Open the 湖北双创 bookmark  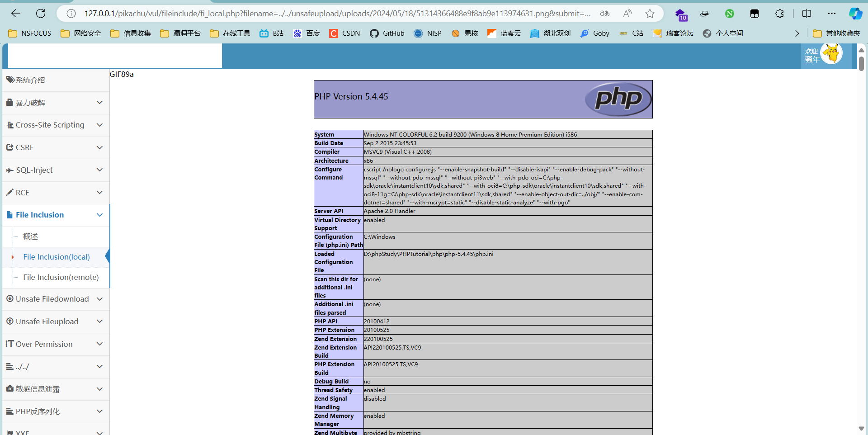(550, 33)
